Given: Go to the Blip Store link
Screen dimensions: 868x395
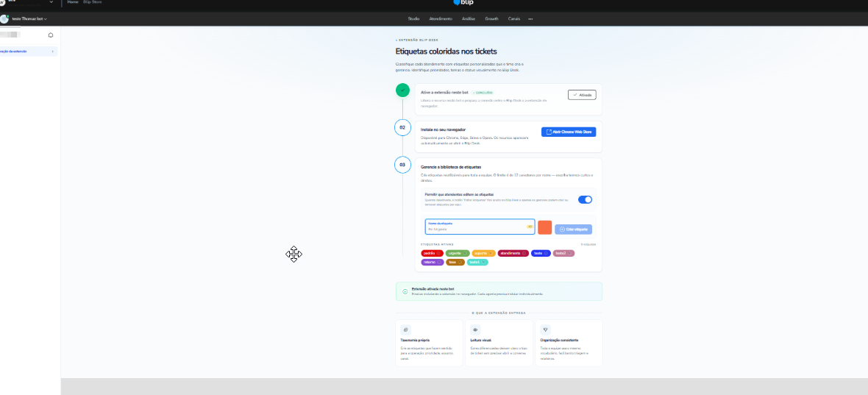Looking at the screenshot, I should click(93, 2).
